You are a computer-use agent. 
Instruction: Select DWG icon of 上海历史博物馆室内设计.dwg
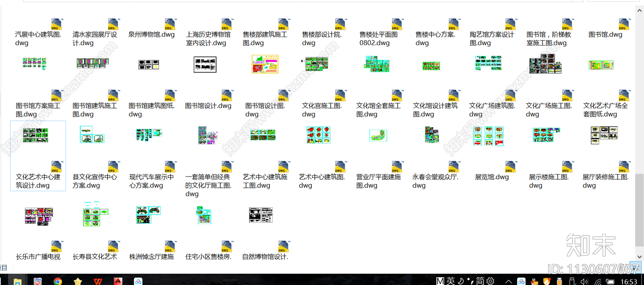tap(227, 24)
